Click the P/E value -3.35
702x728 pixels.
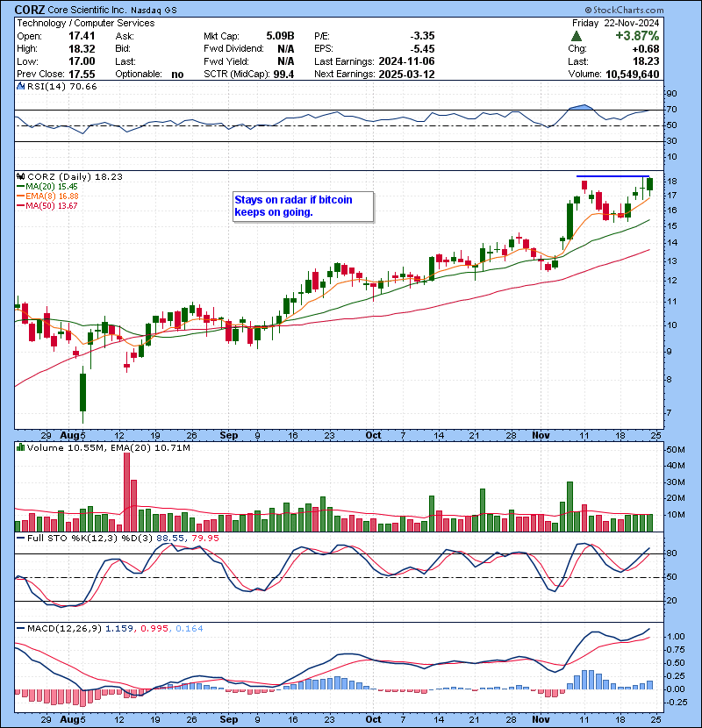tap(422, 36)
